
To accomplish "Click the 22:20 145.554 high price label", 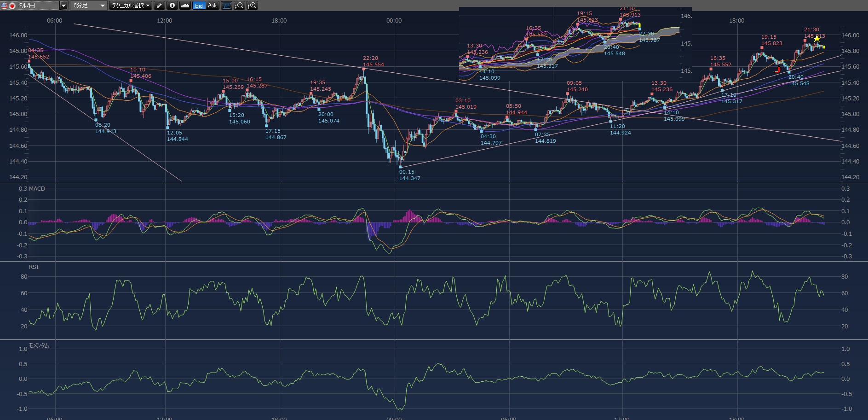I will [x=373, y=61].
